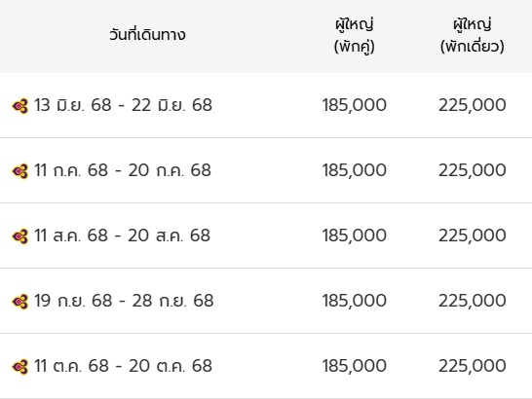Click single price 225,000 for August departure
The image size is (532, 399).
(473, 236)
